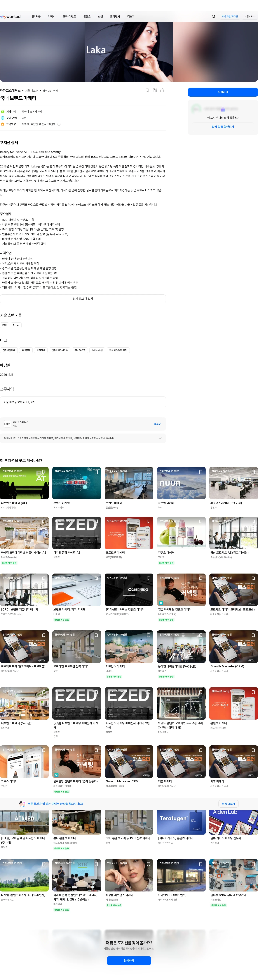Open 뷰티 콘텐츠 마케터 매드스퀘어 card
The image size is (258, 980).
tap(77, 830)
